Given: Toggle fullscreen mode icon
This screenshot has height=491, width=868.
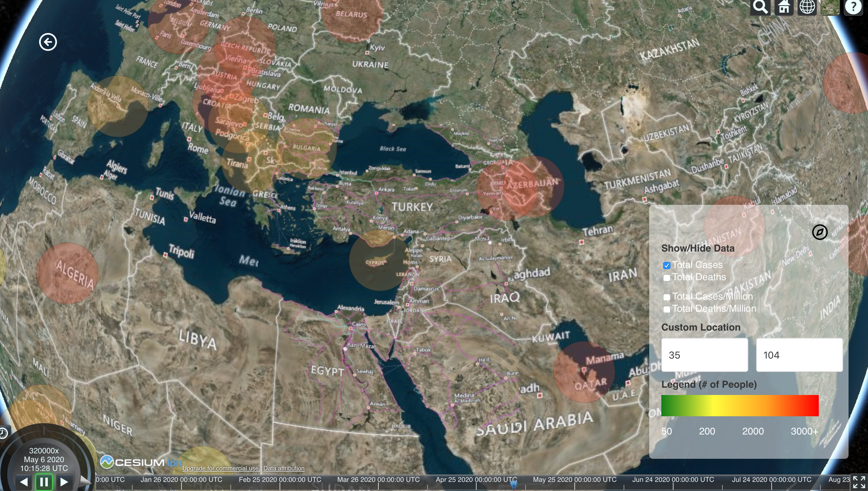Looking at the screenshot, I should (x=859, y=482).
